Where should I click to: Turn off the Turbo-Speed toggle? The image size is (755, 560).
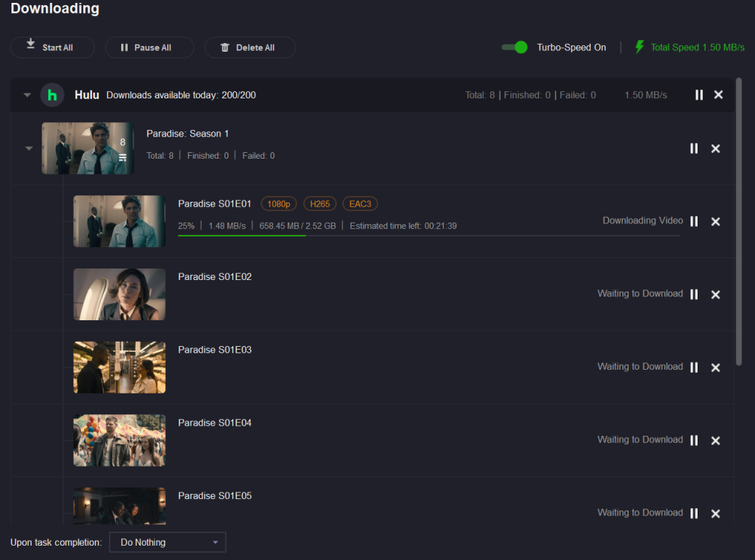coord(515,47)
